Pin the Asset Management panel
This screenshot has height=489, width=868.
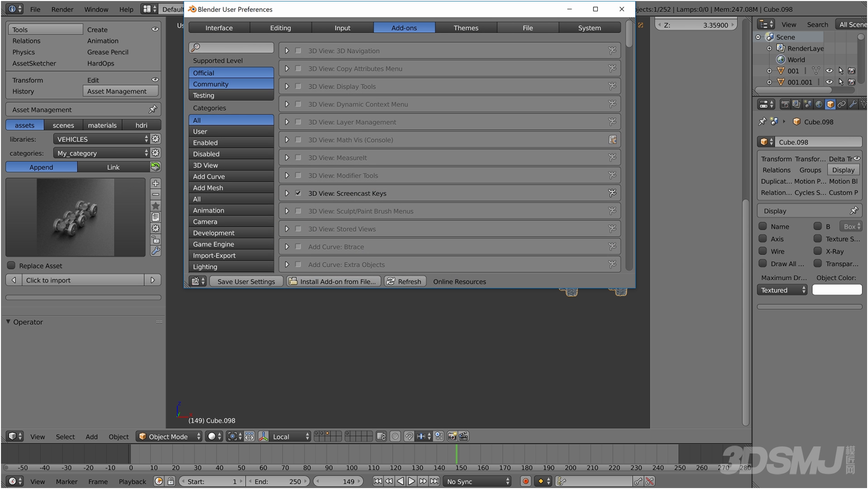point(153,109)
